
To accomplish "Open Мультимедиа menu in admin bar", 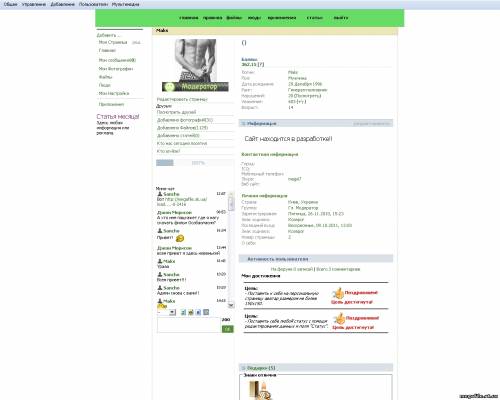I will [125, 4].
